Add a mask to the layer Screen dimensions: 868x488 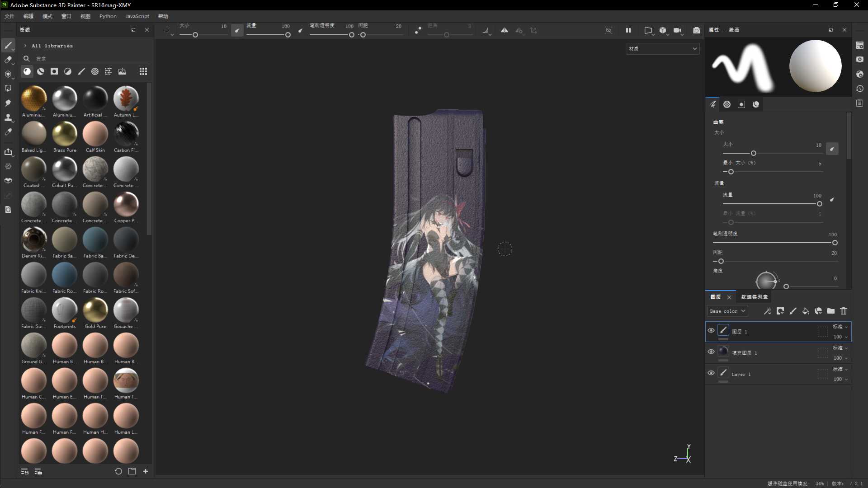[780, 311]
